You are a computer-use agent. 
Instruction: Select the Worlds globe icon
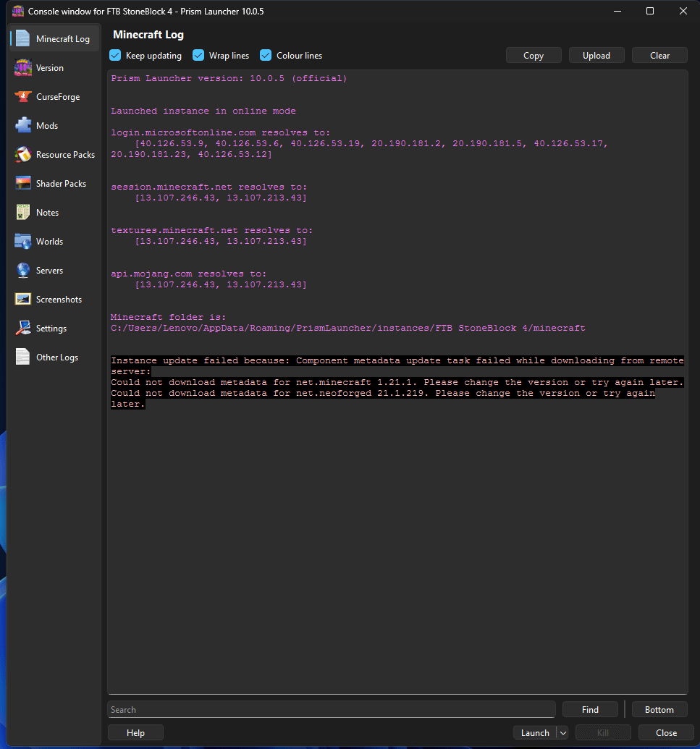point(23,242)
